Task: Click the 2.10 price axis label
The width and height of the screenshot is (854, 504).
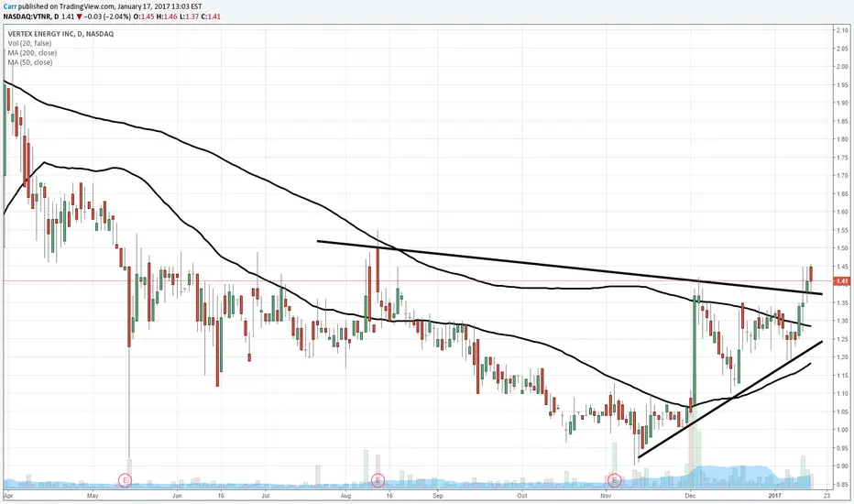Action: 842,30
